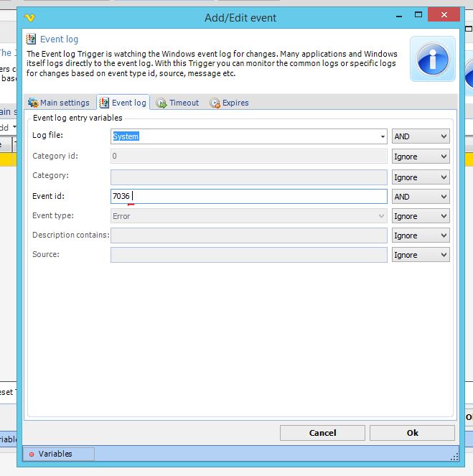Open Log file AND condition dropdown

421,136
